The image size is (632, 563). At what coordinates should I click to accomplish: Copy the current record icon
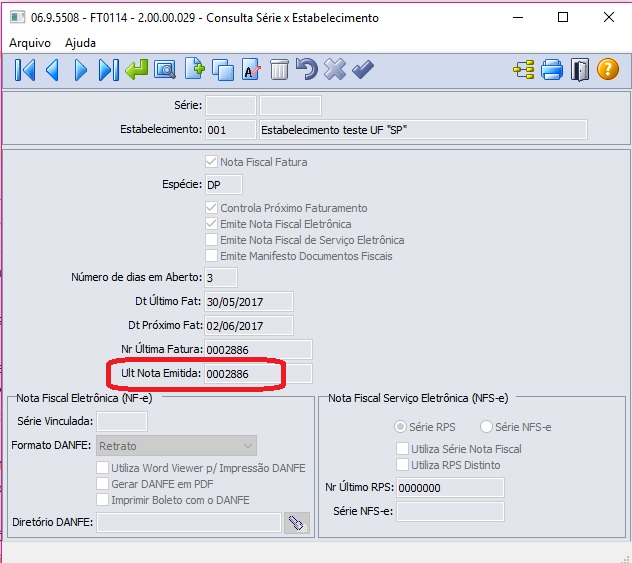223,70
